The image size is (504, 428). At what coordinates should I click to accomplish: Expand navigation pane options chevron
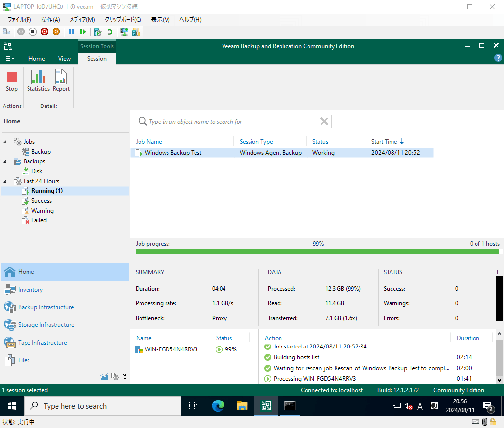click(x=125, y=376)
